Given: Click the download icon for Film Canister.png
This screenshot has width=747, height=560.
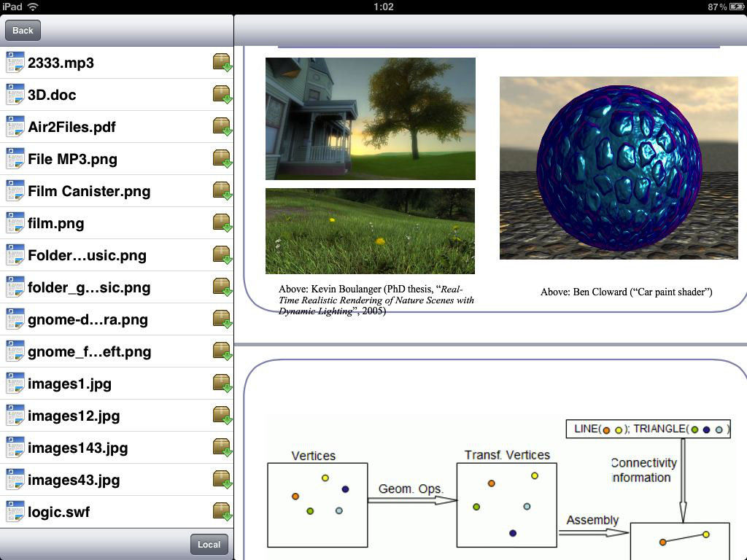Looking at the screenshot, I should pyautogui.click(x=222, y=190).
